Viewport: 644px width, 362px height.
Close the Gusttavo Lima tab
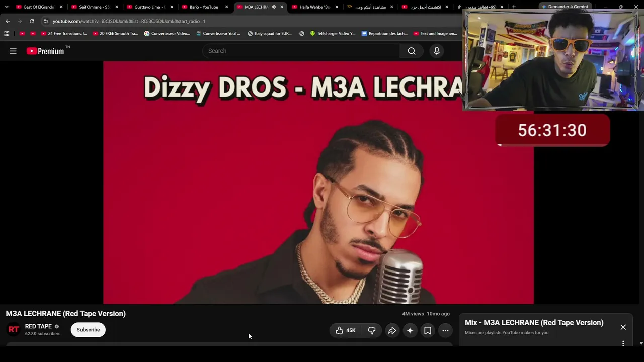point(172,7)
